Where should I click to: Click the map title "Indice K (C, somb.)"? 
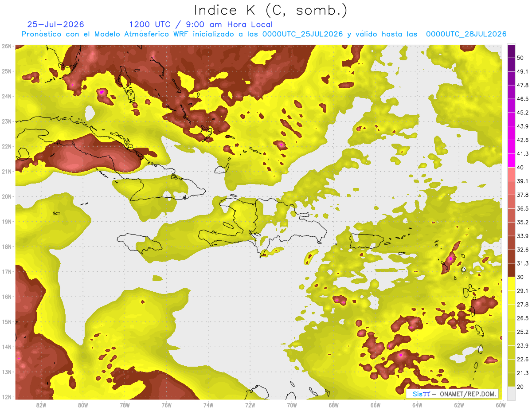[271, 10]
